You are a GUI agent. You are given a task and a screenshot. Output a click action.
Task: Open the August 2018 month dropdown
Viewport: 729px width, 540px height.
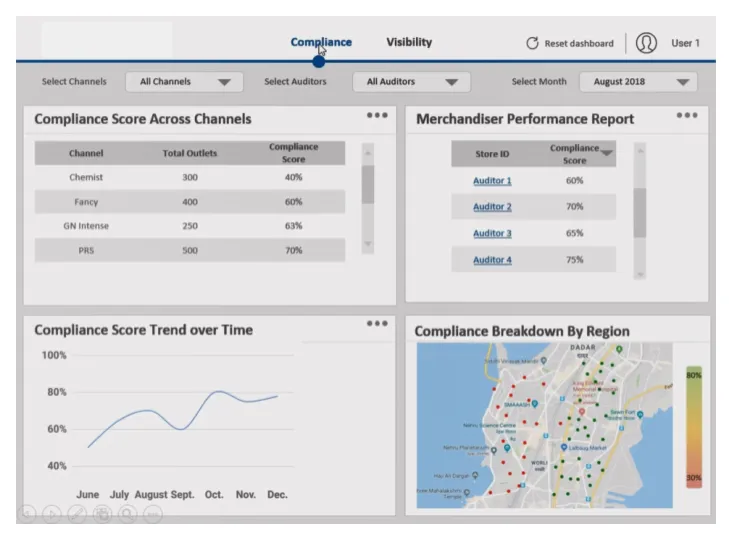tap(638, 82)
